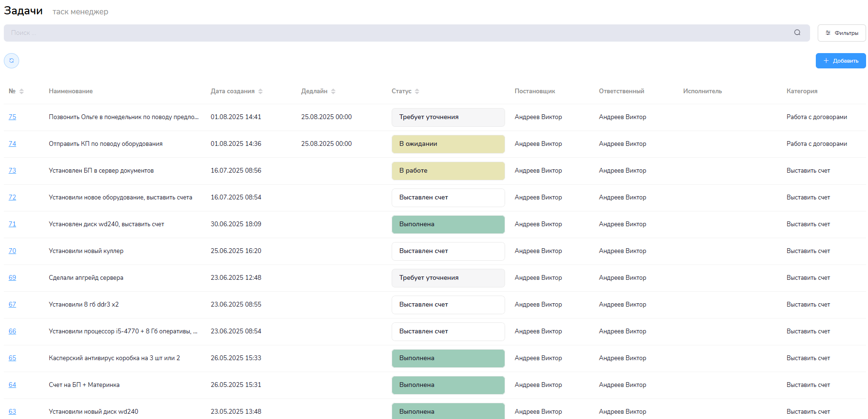
Task: Sort by Статус column arrows
Action: point(417,91)
